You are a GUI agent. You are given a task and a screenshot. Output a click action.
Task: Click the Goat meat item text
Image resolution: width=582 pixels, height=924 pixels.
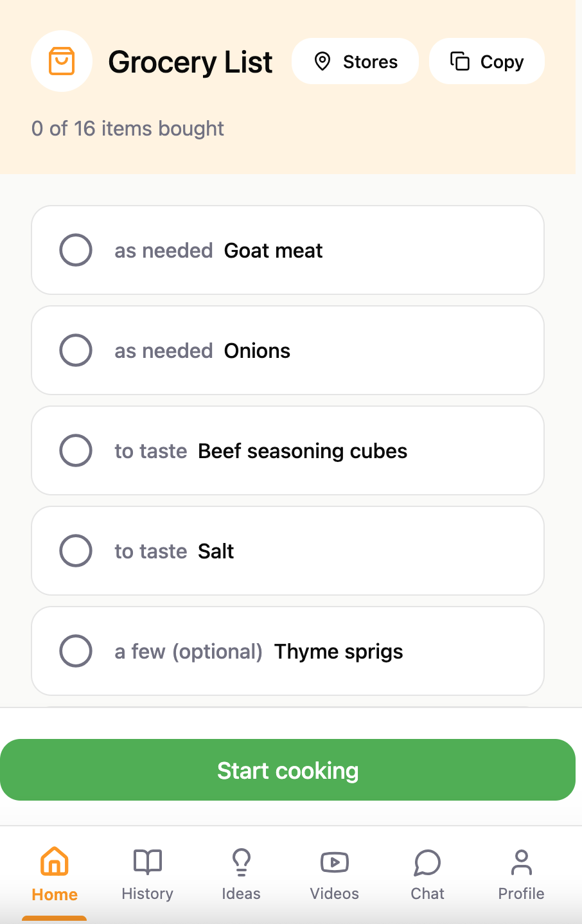pos(273,251)
